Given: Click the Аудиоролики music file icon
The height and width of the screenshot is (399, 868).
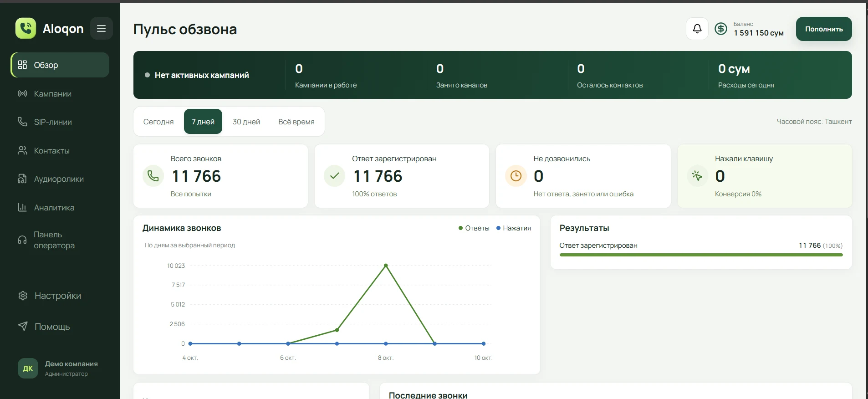Looking at the screenshot, I should tap(22, 179).
